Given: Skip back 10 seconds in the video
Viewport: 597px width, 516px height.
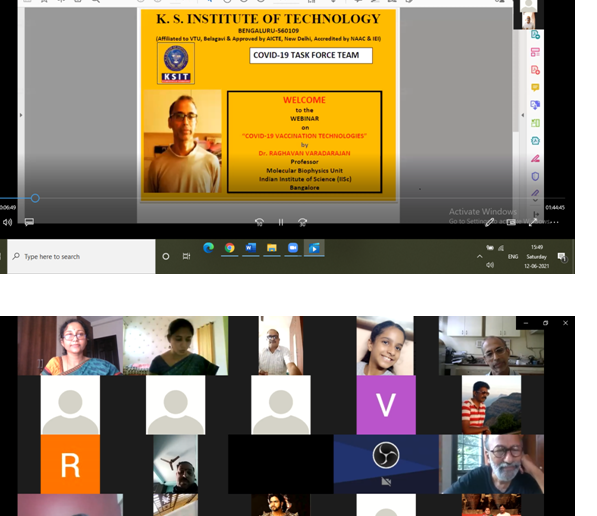Looking at the screenshot, I should 259,222.
